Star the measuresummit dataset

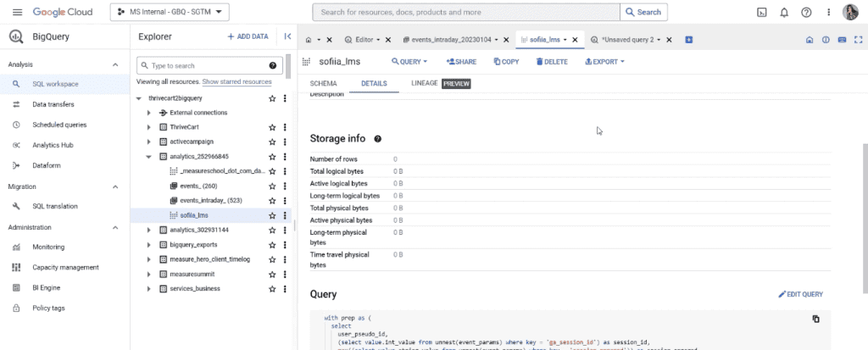click(x=272, y=274)
